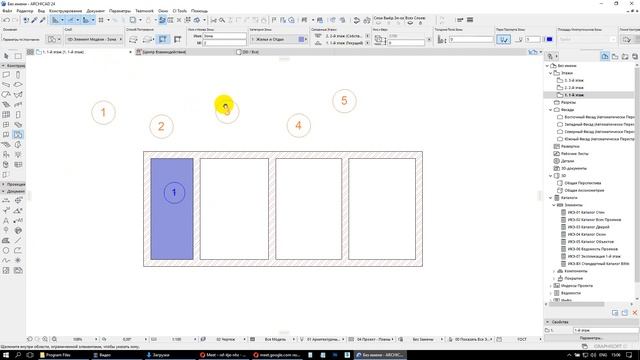Open the Teamwork menu

pos(144,11)
